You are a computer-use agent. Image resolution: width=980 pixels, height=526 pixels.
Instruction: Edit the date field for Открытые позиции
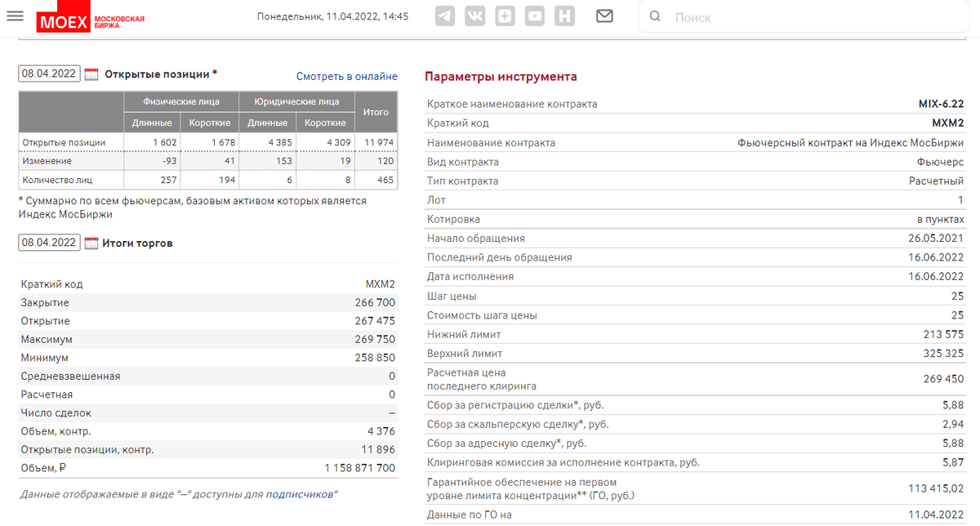[x=49, y=74]
